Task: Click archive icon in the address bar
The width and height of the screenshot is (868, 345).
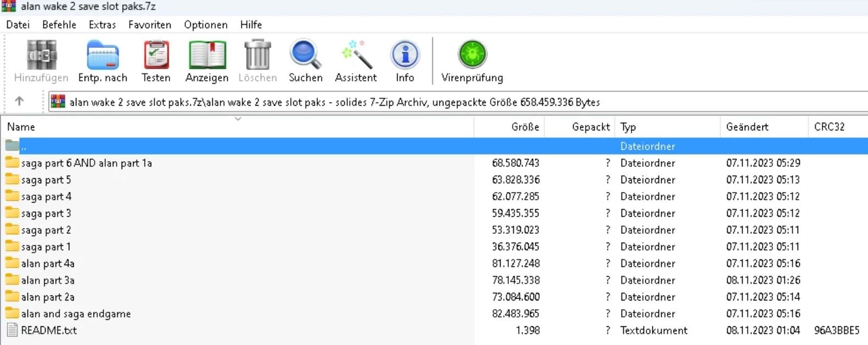Action: point(58,102)
